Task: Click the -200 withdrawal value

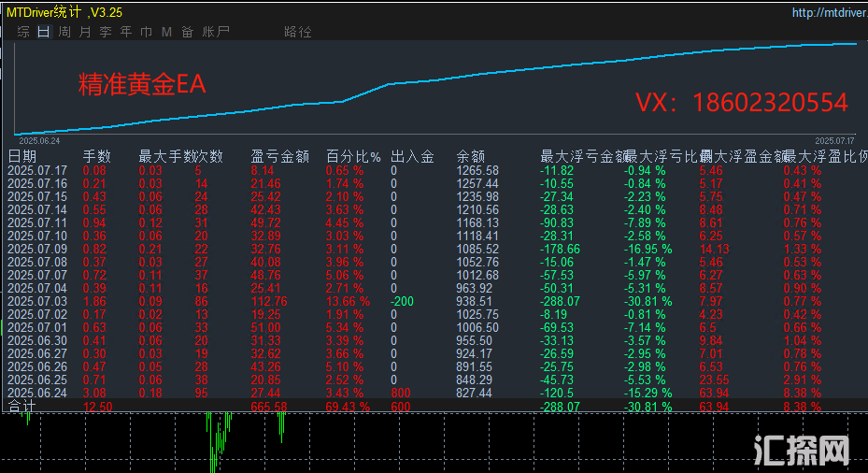Action: (402, 301)
